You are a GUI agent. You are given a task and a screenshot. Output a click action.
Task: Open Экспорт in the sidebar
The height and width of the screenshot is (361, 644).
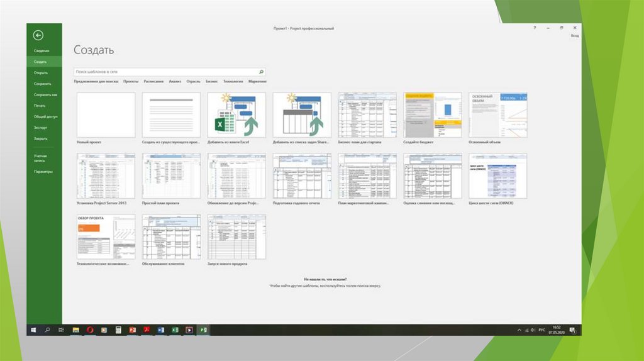(40, 128)
